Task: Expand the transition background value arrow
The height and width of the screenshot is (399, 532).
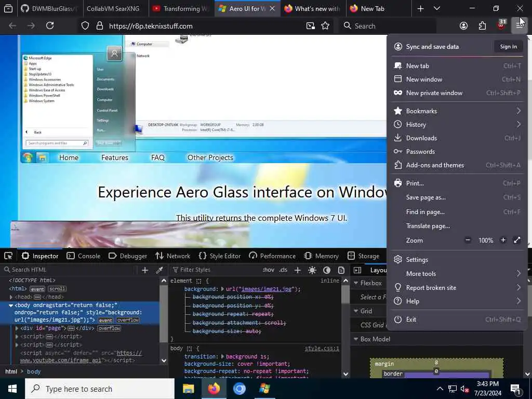Action: (222, 356)
